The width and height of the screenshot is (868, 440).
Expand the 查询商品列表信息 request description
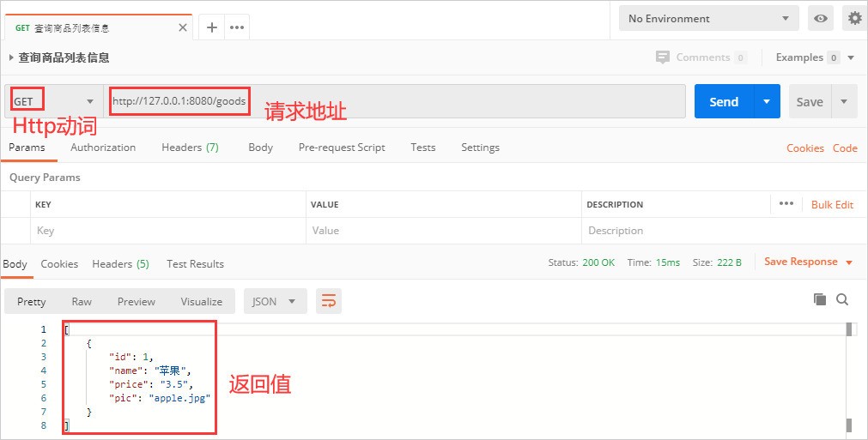pos(11,57)
